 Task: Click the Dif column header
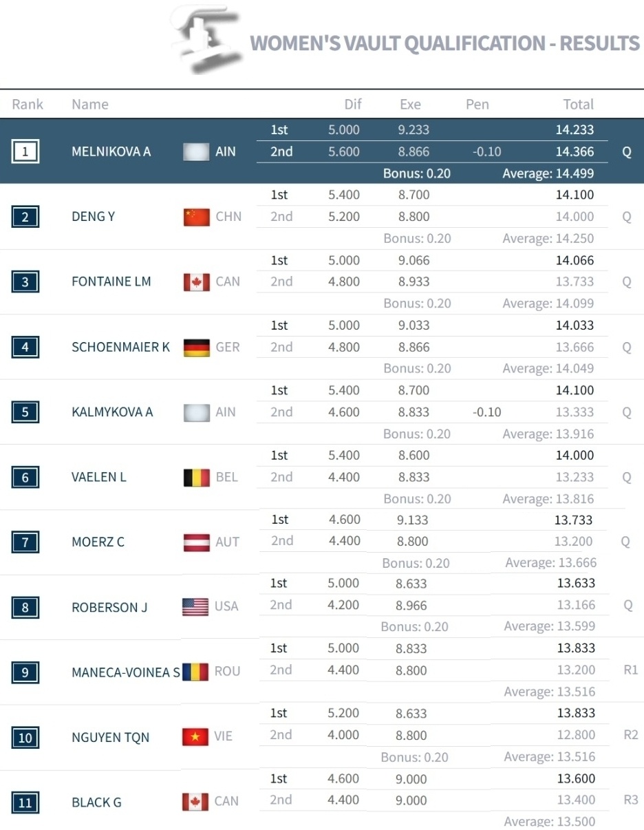[353, 105]
